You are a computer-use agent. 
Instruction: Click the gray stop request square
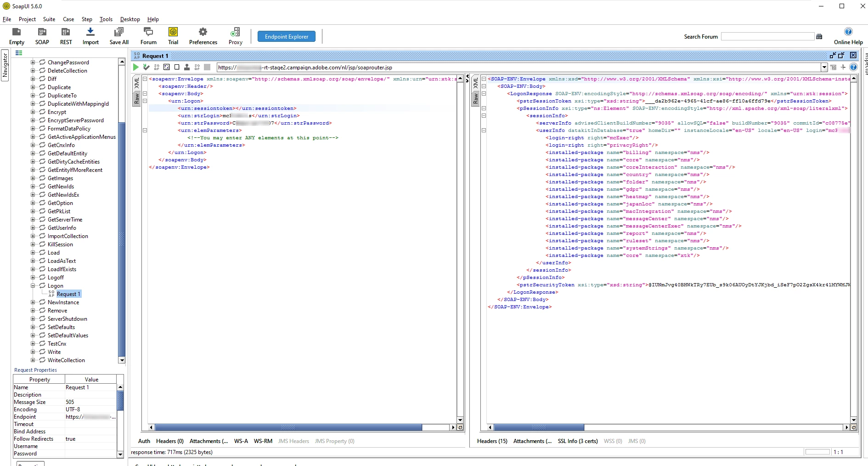click(x=207, y=67)
